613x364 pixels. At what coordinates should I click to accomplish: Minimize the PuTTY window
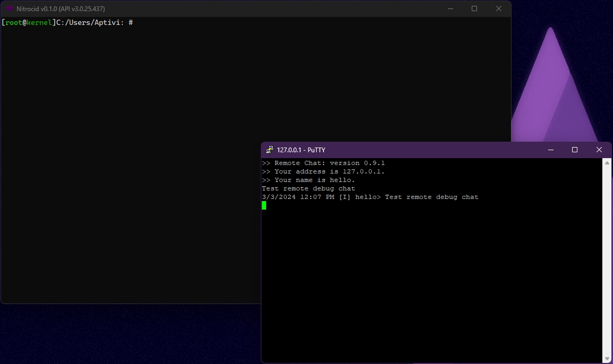coord(550,150)
